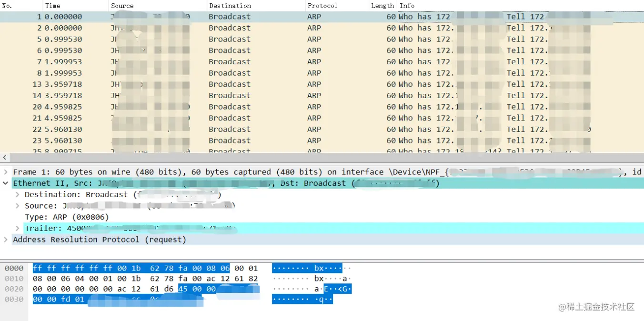Expand Address Resolution Protocol (request)

coord(6,240)
